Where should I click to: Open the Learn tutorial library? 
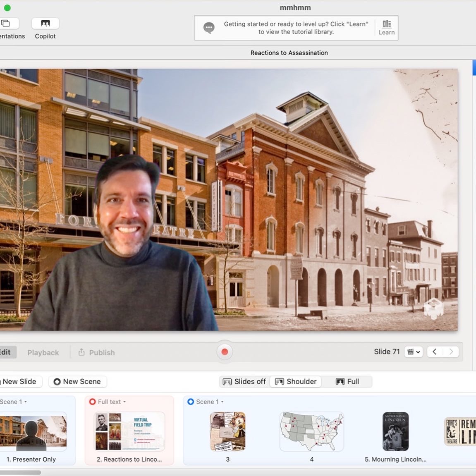pos(386,28)
